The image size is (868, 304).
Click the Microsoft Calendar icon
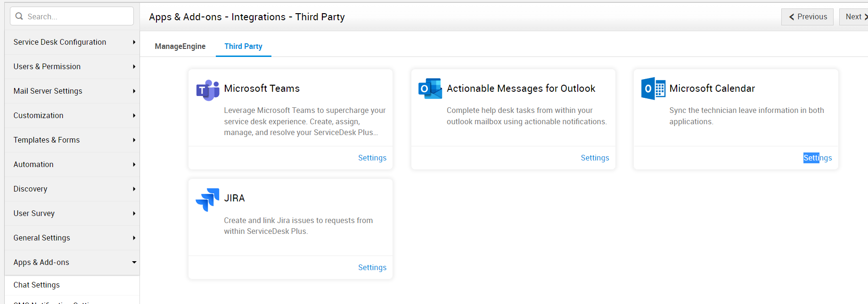point(653,88)
